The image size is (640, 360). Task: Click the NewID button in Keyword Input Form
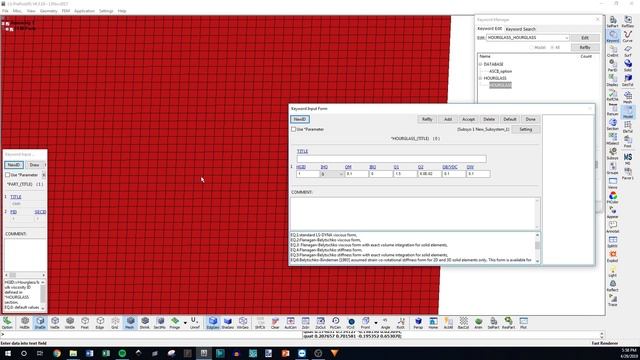pyautogui.click(x=300, y=119)
